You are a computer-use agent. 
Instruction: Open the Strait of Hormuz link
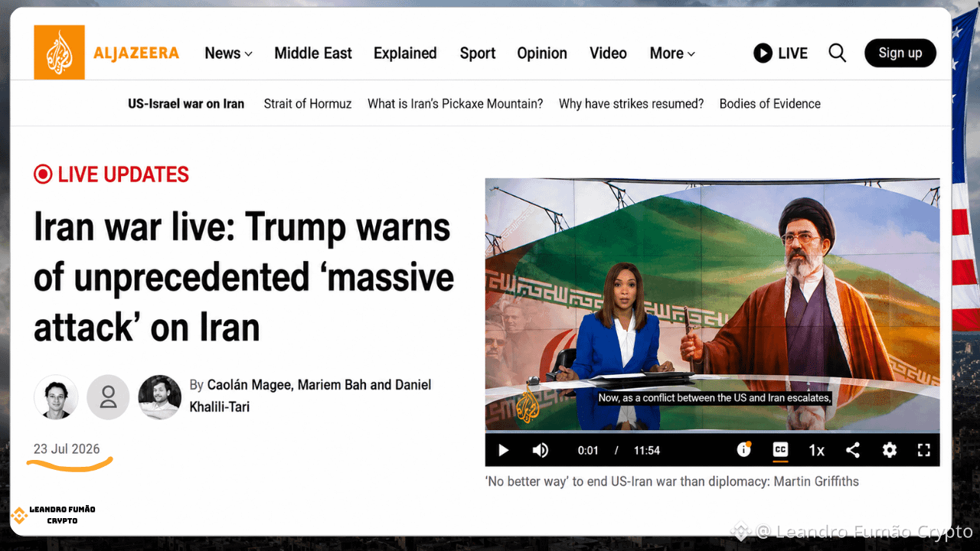(308, 103)
